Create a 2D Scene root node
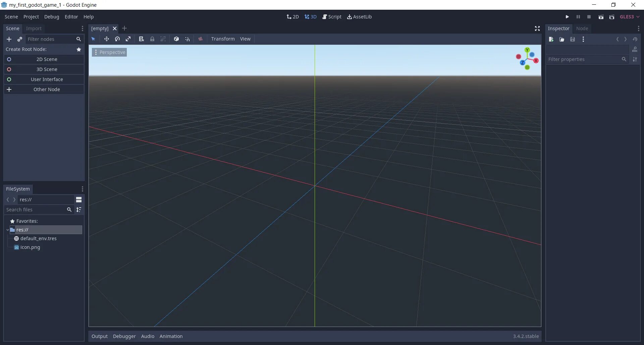644x345 pixels. pos(44,59)
